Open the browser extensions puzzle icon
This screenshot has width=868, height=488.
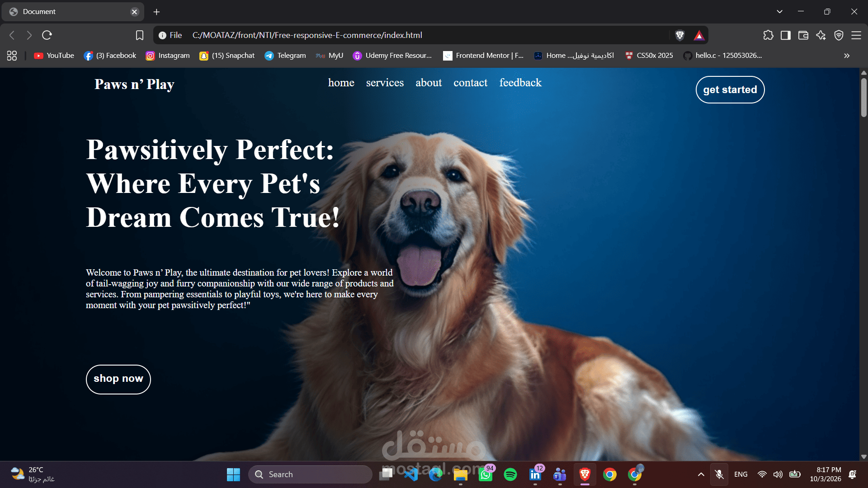pyautogui.click(x=768, y=35)
